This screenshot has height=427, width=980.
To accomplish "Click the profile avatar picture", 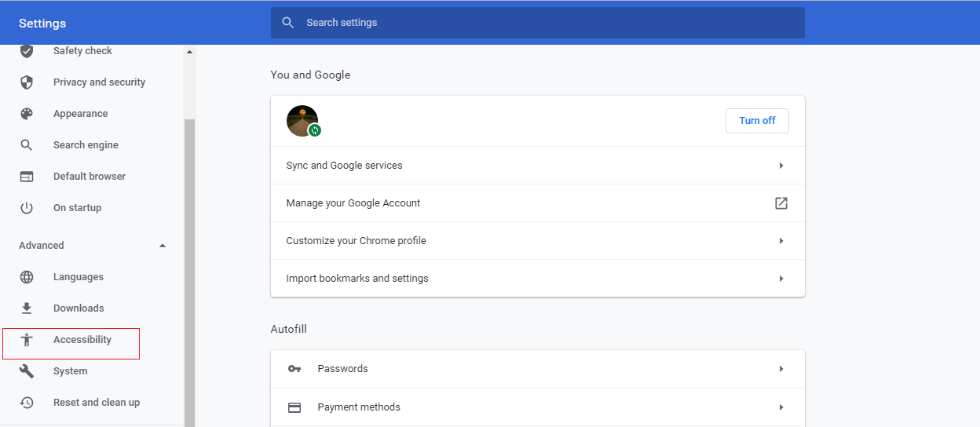I will click(x=302, y=121).
